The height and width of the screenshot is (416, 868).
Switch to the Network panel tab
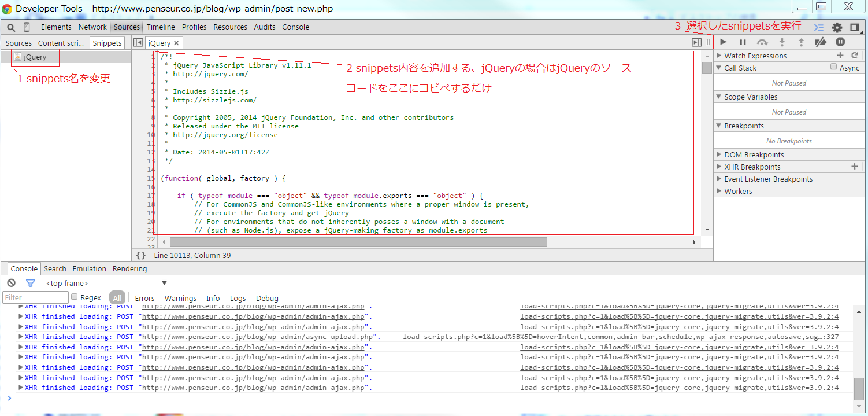point(92,27)
